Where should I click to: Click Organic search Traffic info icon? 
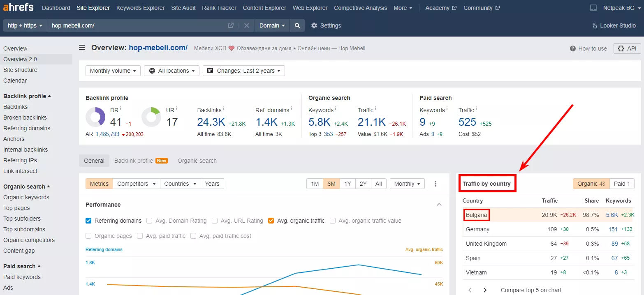point(375,108)
